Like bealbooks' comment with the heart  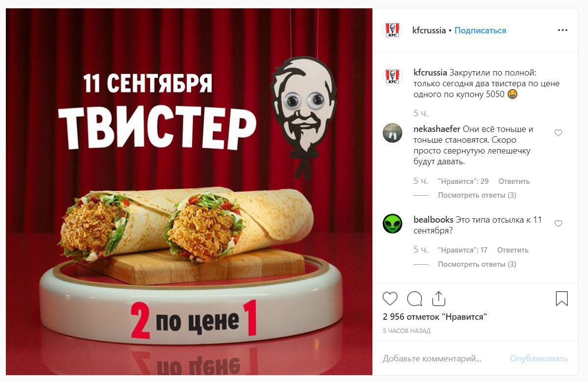558,224
